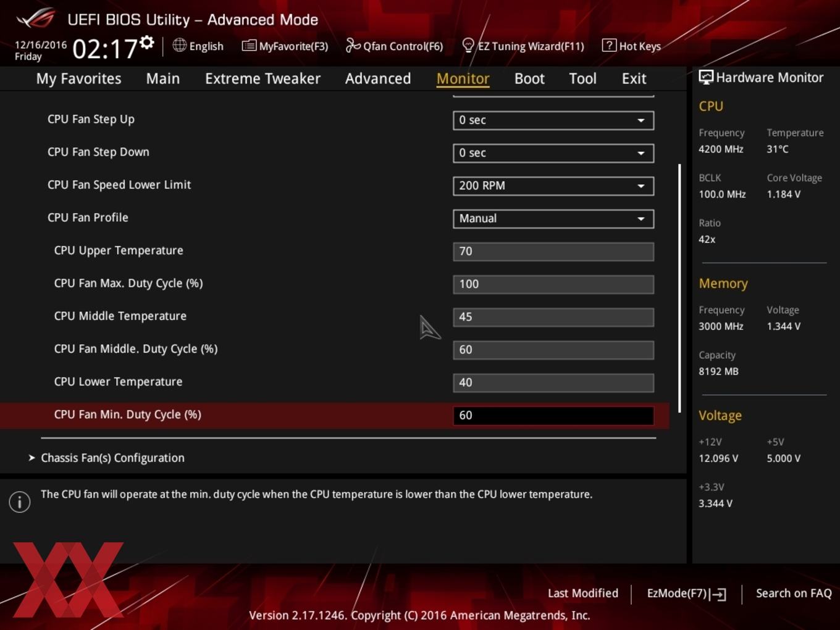Click the BCLK 100.0 MHz value
This screenshot has width=840, height=630.
point(722,194)
